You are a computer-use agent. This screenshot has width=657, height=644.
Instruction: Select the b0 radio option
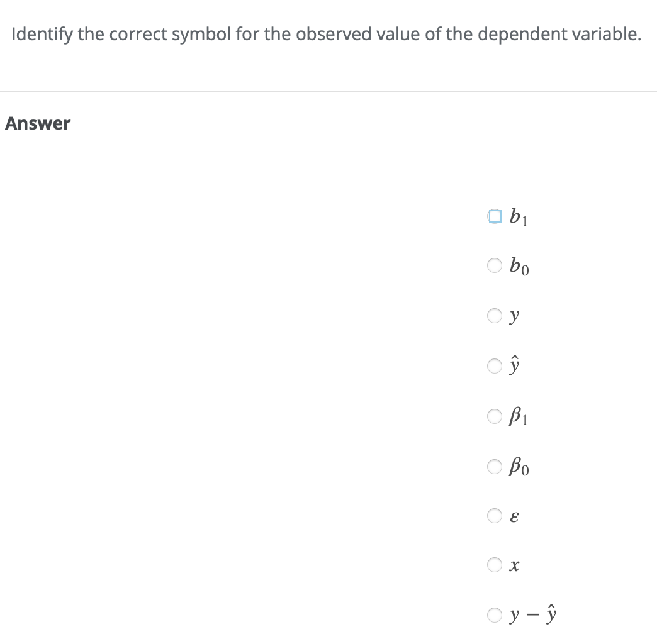pos(495,265)
